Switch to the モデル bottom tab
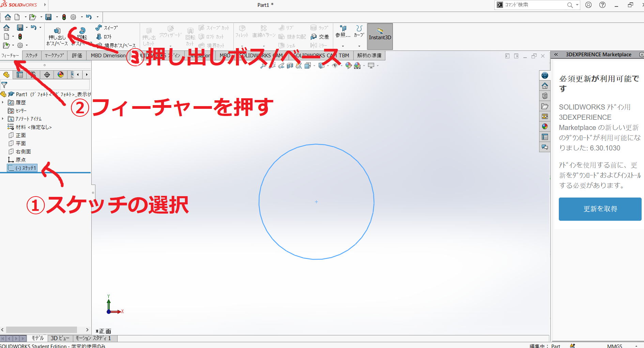 (37, 338)
